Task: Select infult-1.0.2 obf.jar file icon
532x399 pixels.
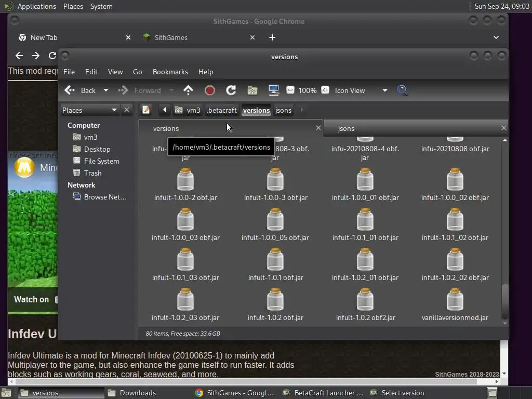Action: click(x=275, y=300)
